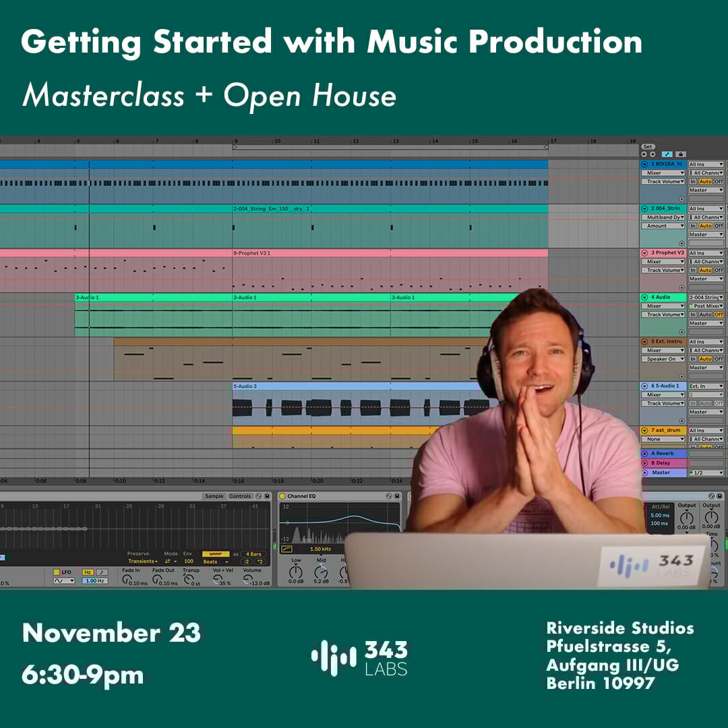The width and height of the screenshot is (728, 728).
Task: Open Multiband Dy device chooser on track 2
Action: [x=663, y=217]
